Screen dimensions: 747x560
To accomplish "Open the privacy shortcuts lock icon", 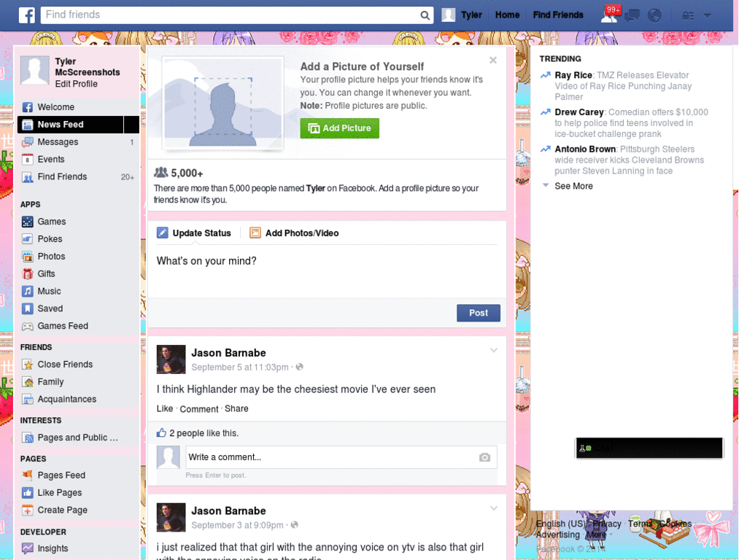I will (687, 16).
